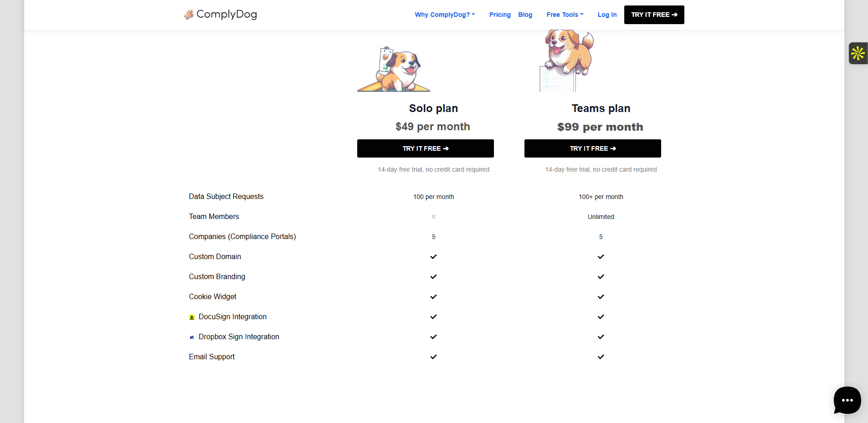
Task: Expand the Free Tools dropdown menu
Action: 565,15
